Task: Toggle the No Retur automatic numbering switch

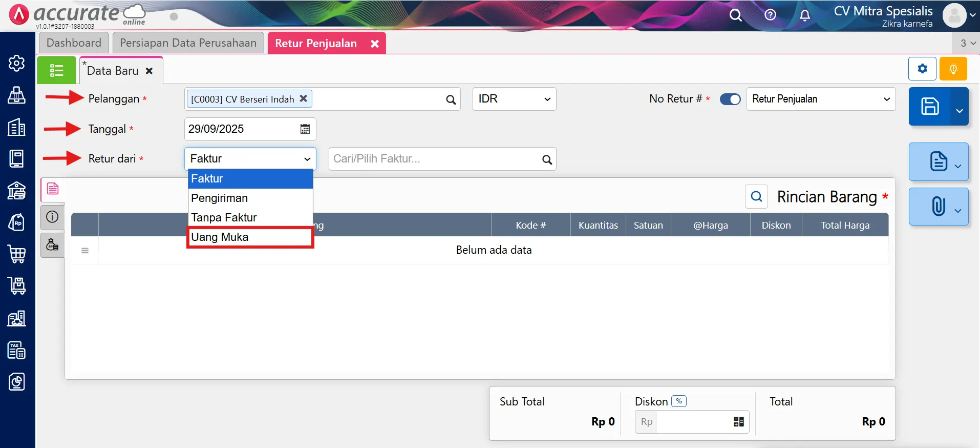Action: click(730, 99)
